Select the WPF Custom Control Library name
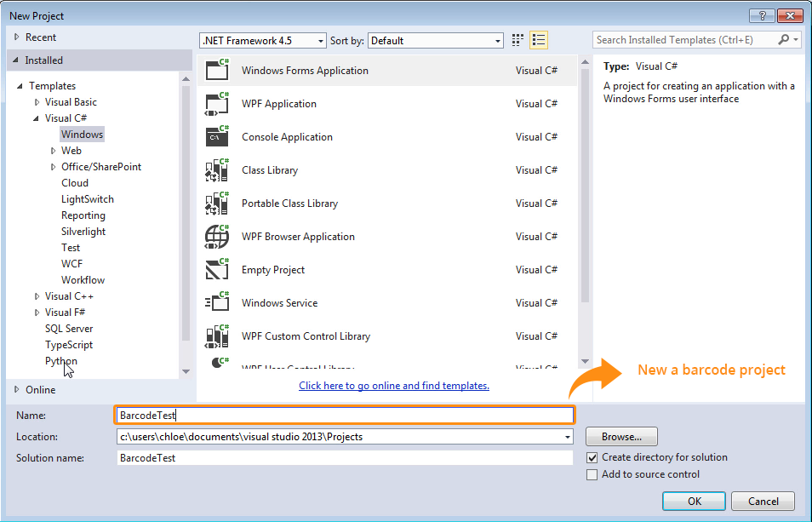This screenshot has width=812, height=522. 306,336
